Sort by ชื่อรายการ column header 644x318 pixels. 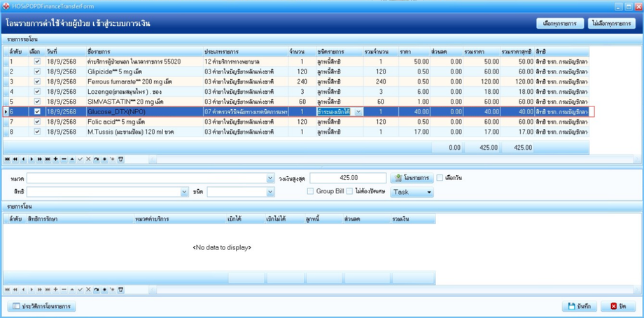click(144, 52)
